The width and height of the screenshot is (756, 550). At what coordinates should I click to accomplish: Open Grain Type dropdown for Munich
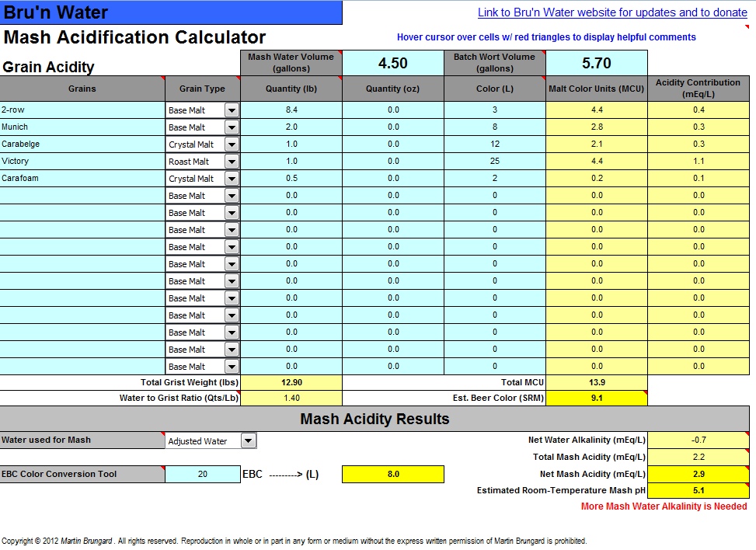coord(232,127)
